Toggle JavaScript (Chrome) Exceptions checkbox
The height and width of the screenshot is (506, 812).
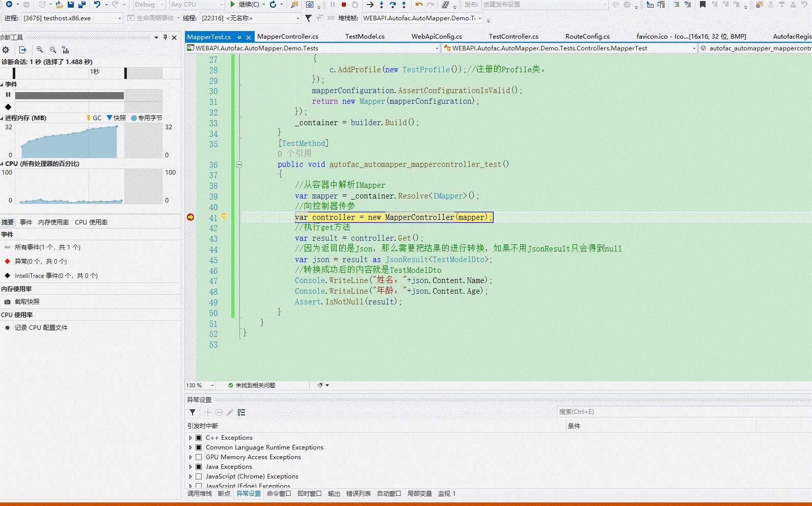[199, 476]
